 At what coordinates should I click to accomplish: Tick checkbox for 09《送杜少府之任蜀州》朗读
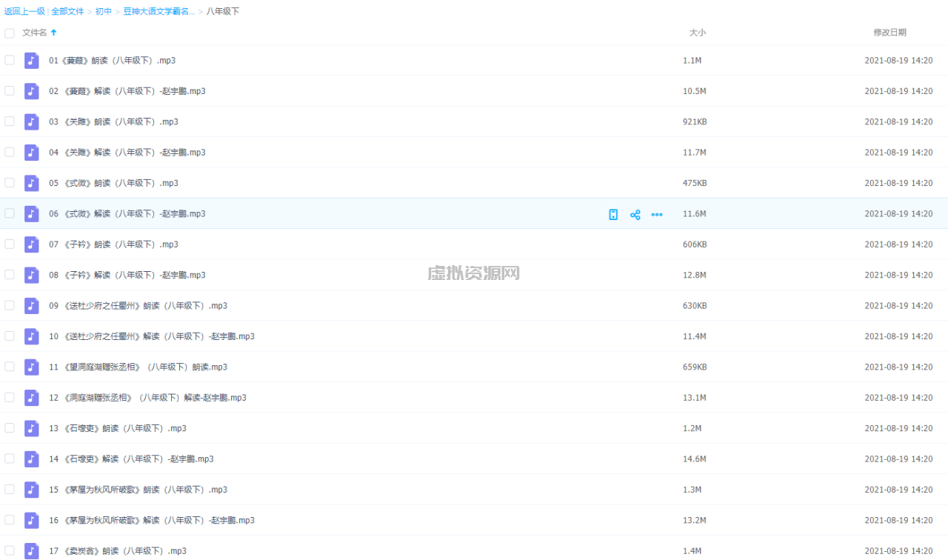10,304
